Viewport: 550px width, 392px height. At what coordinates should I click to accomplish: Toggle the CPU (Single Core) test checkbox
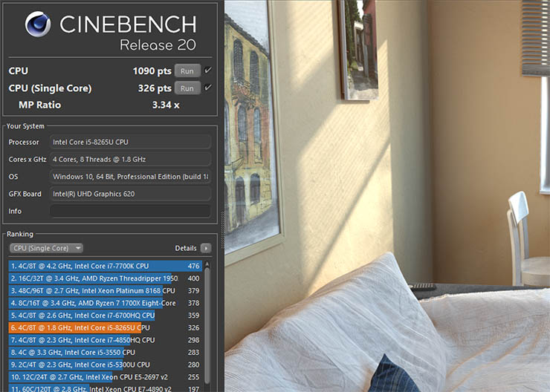tap(208, 88)
